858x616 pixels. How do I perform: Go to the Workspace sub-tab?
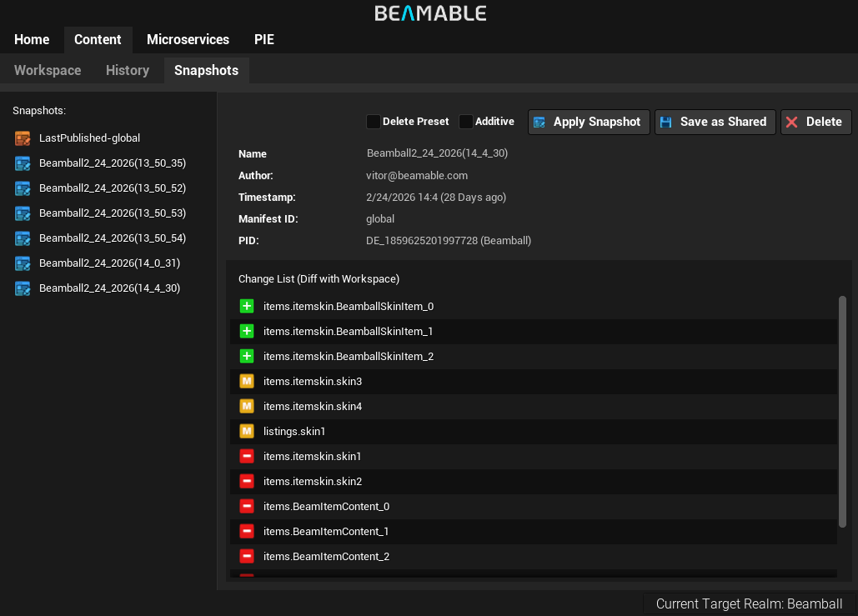(48, 71)
